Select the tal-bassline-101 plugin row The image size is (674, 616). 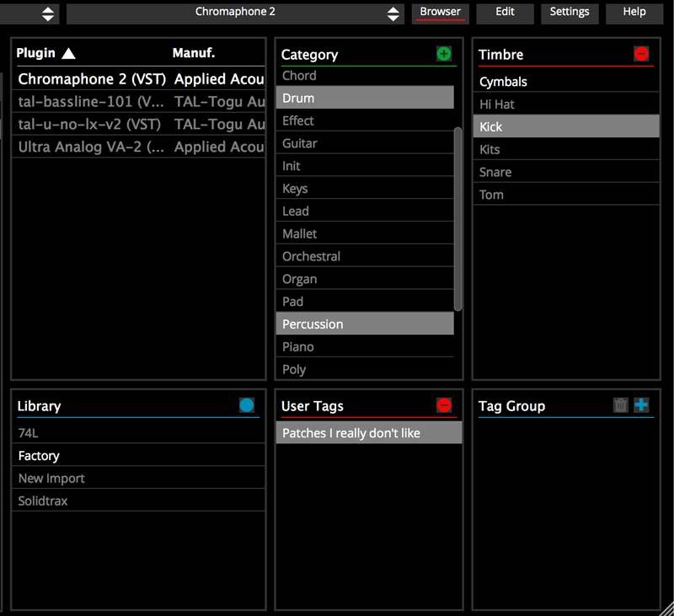click(138, 101)
